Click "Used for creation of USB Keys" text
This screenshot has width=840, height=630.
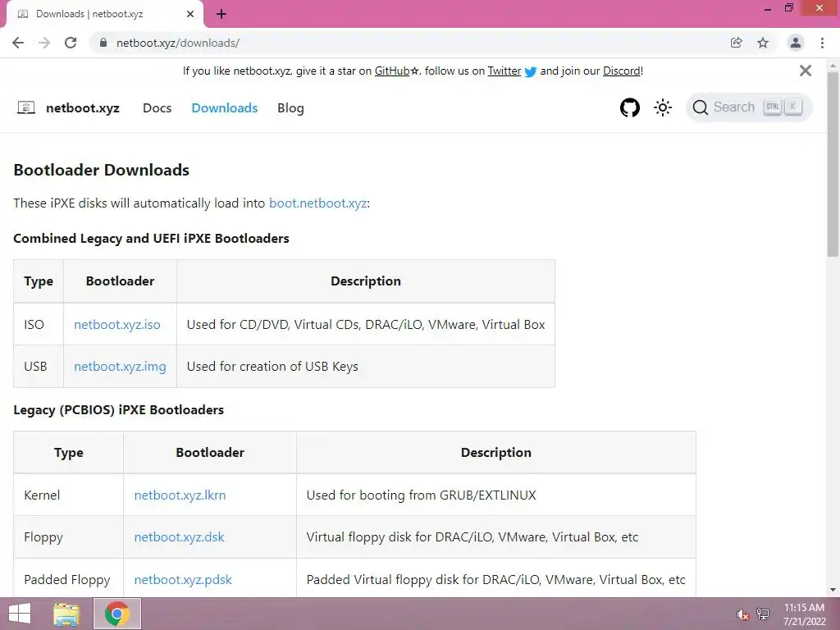point(272,367)
